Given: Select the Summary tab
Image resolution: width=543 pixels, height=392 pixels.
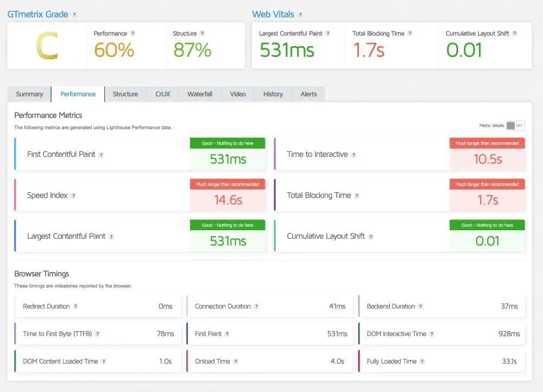Looking at the screenshot, I should point(29,94).
